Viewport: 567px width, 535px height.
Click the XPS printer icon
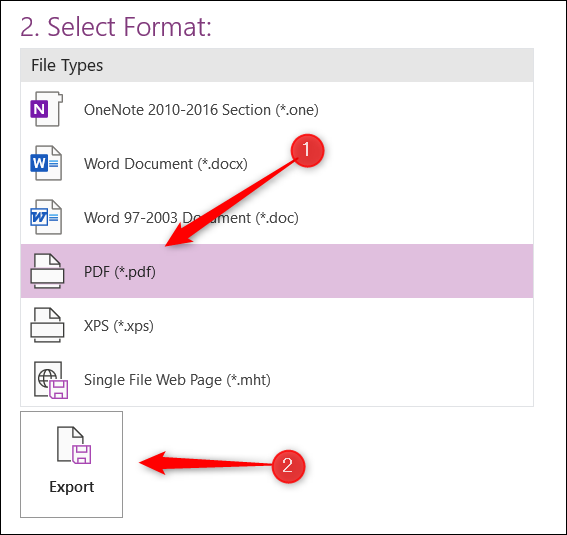tap(47, 325)
